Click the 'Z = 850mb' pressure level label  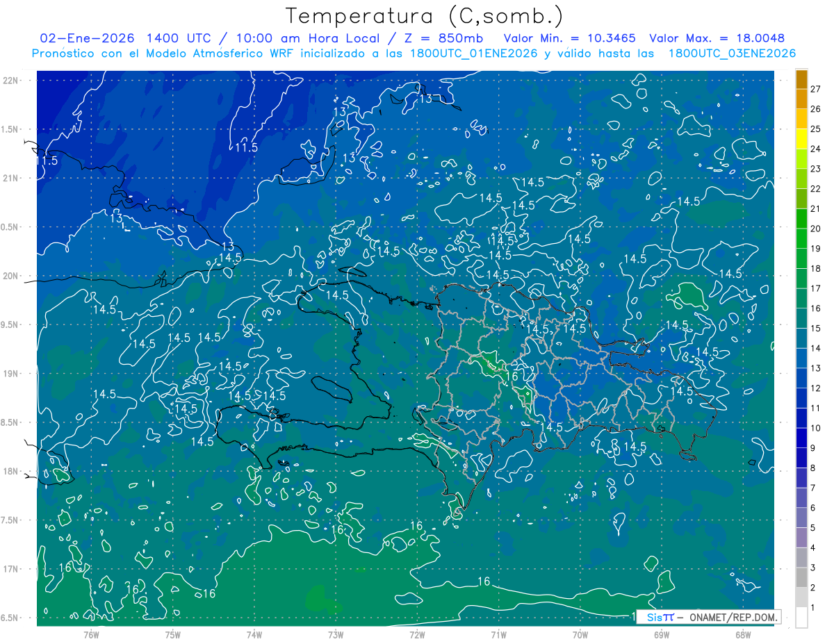point(444,38)
